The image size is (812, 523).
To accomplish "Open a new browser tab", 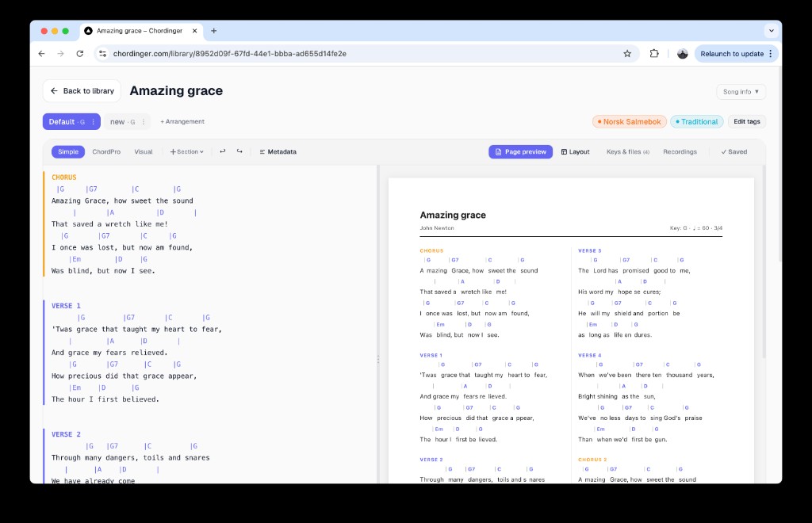I will point(213,31).
